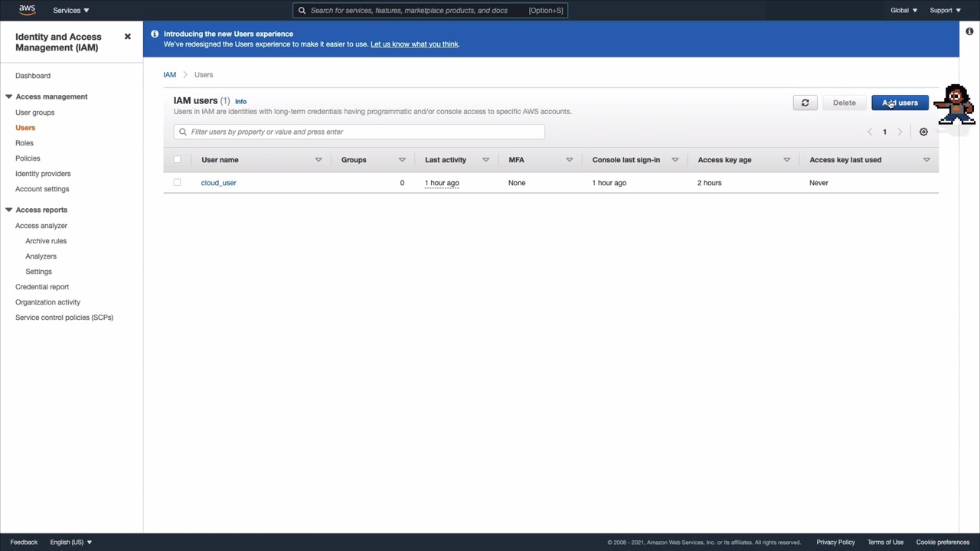Open Cookie preferences in footer
Image resolution: width=980 pixels, height=551 pixels.
coord(942,542)
